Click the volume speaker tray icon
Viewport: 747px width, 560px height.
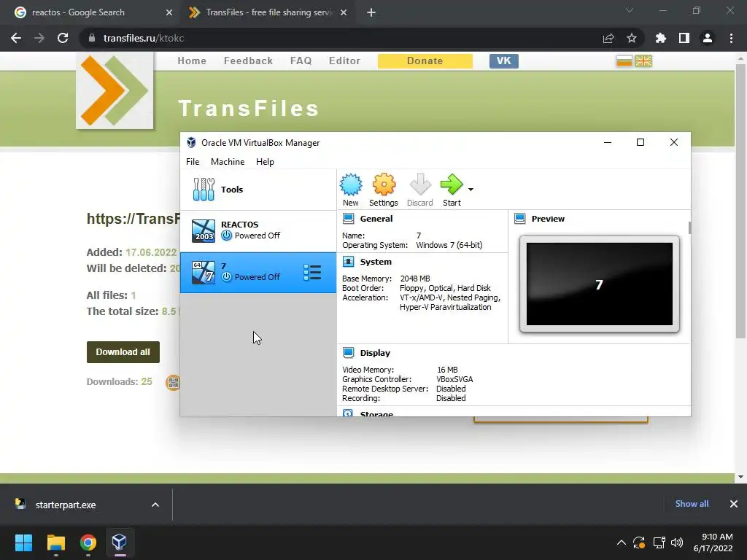pyautogui.click(x=676, y=542)
